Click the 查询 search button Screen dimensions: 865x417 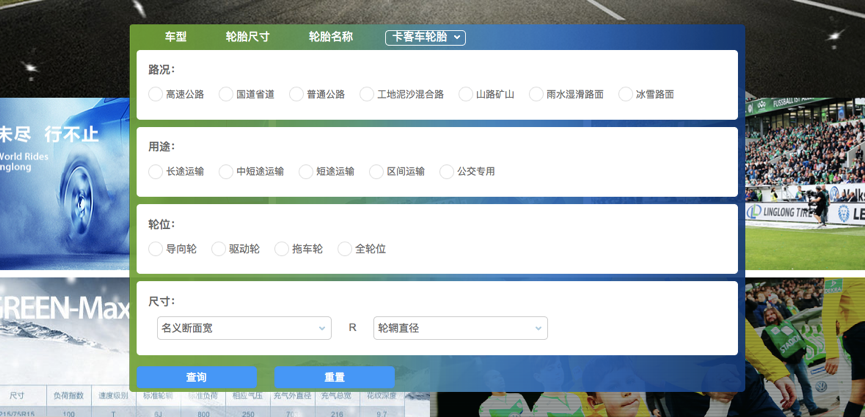[x=196, y=377]
